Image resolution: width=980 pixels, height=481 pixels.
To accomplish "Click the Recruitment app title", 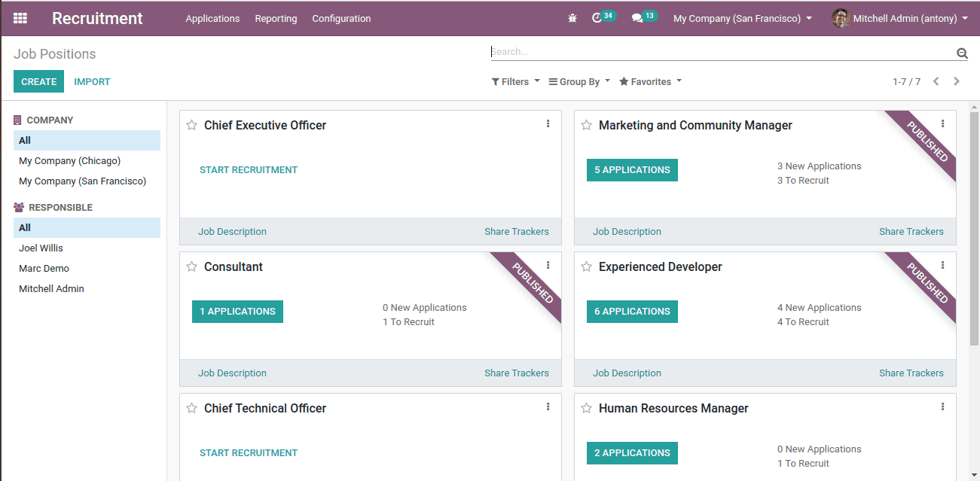I will (97, 18).
